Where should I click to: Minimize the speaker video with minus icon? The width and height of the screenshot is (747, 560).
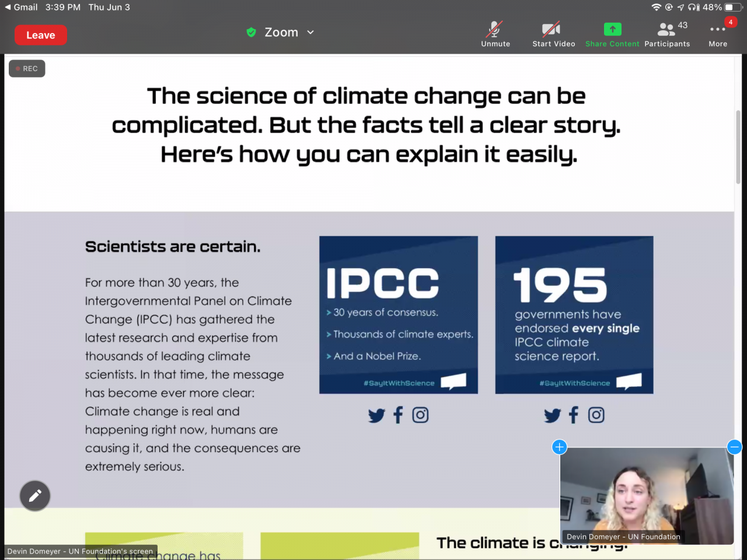tap(734, 447)
